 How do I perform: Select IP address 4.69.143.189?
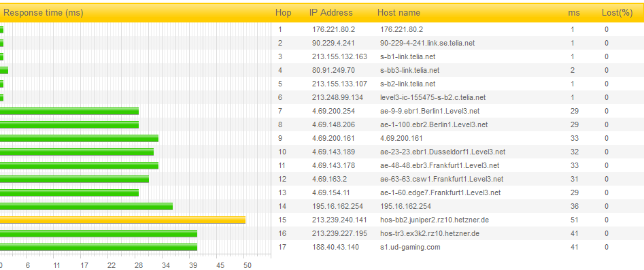point(333,152)
